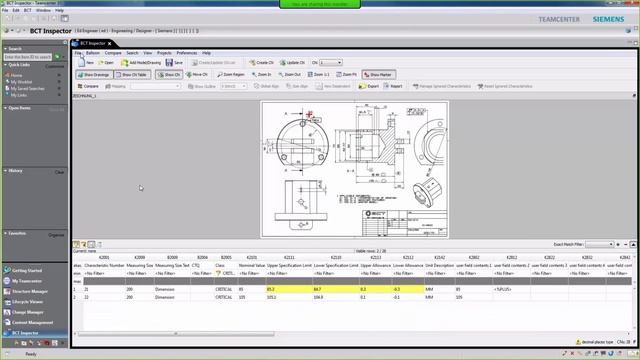
Task: Collapse the Open Items section
Action: [x=6, y=108]
